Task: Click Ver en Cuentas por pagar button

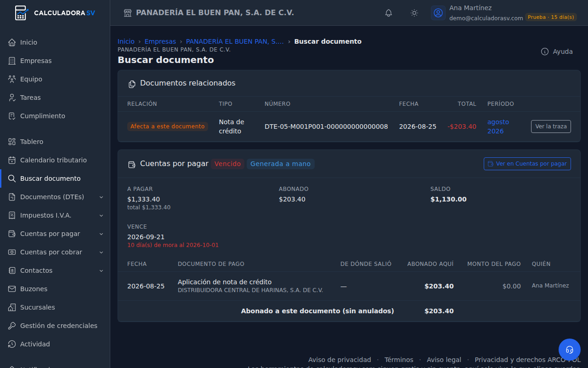Action: coord(527,164)
